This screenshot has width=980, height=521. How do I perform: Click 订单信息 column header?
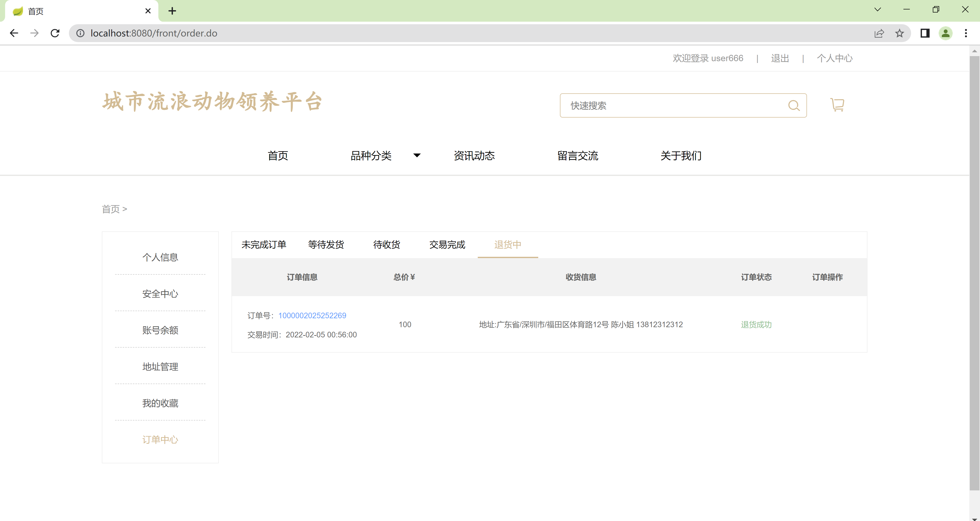(x=302, y=277)
